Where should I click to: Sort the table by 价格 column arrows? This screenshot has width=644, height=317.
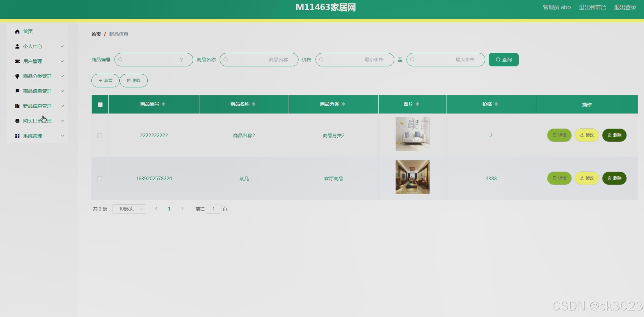(496, 104)
